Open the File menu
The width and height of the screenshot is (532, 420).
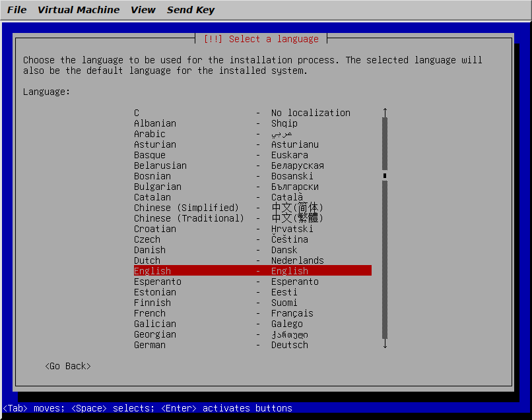[17, 9]
